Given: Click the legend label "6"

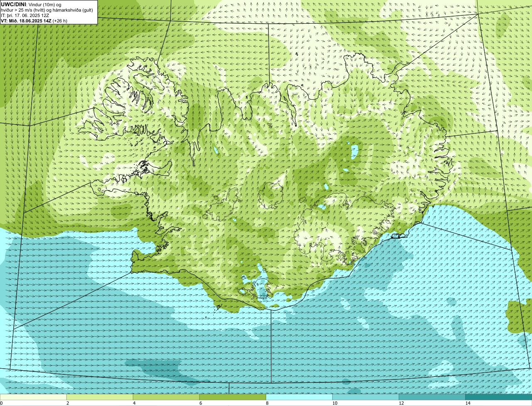Looking at the screenshot, I should 200,403.
